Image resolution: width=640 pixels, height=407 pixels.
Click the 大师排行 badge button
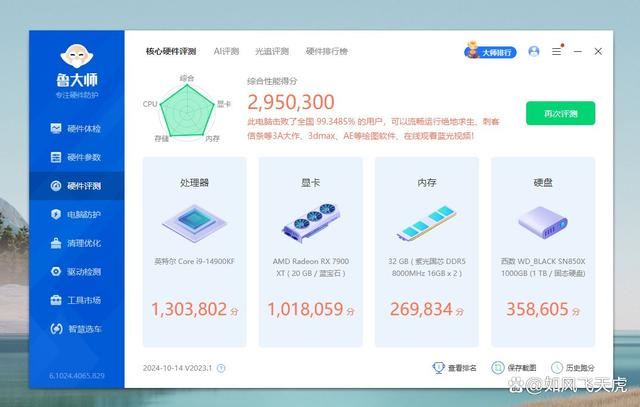coord(490,51)
